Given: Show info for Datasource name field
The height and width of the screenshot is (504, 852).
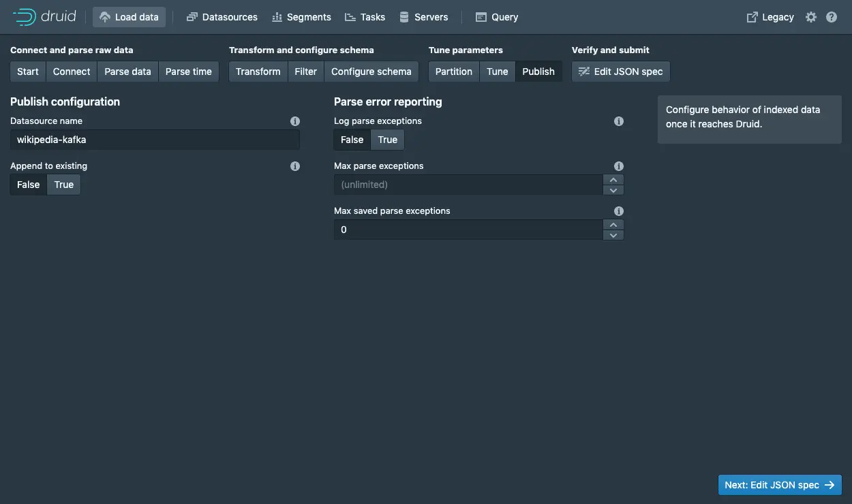Looking at the screenshot, I should 295,121.
